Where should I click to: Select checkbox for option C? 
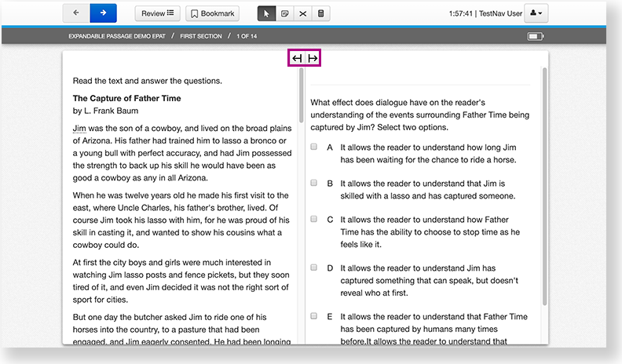314,219
